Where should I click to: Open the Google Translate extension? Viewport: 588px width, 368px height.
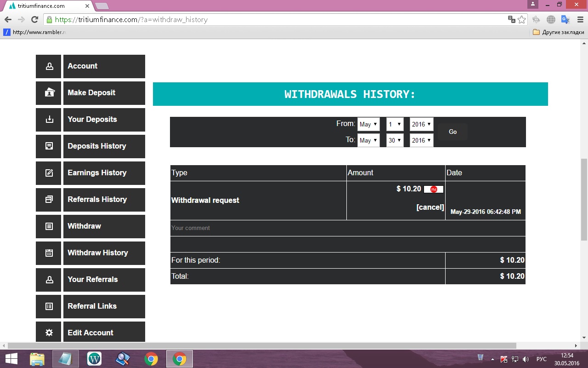coord(565,19)
